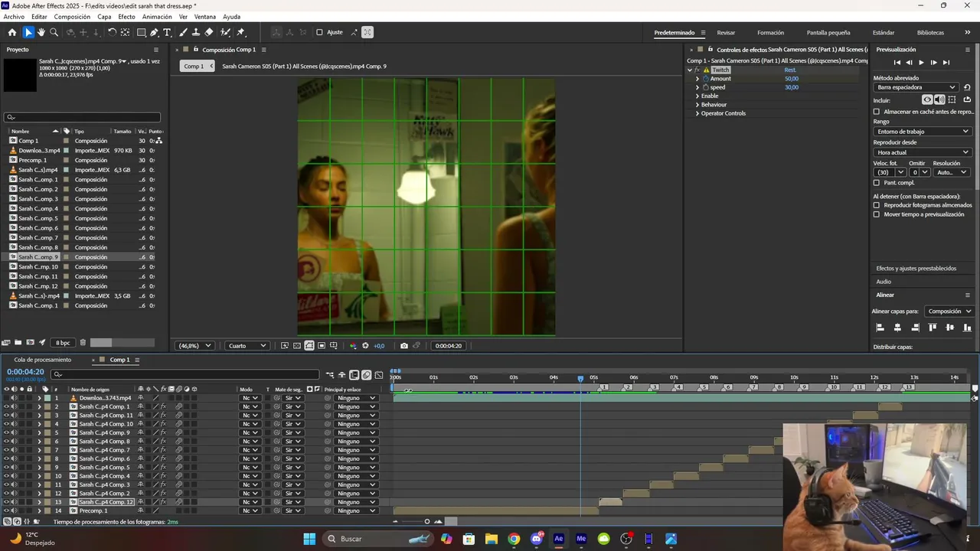Jump to the first frame in Preview
Image resolution: width=980 pixels, height=551 pixels.
(897, 63)
